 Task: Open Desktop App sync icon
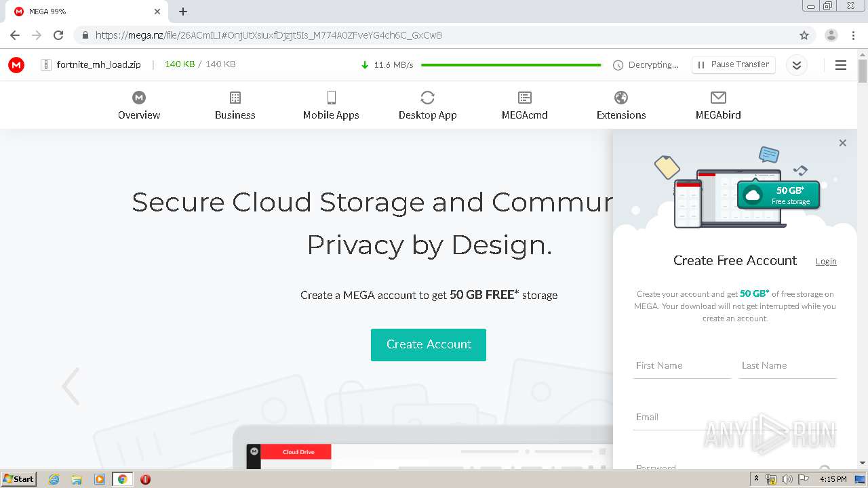(x=427, y=98)
